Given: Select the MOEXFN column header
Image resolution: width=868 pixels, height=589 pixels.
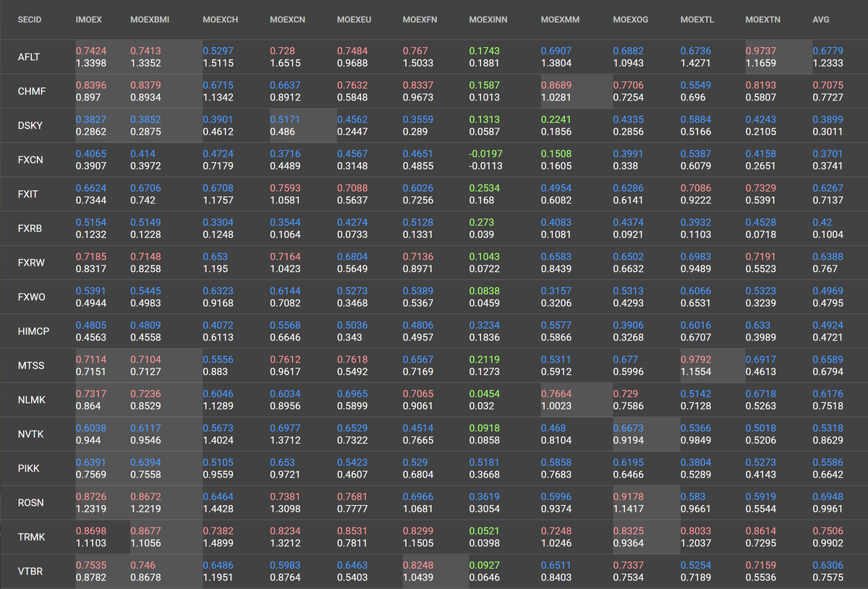Looking at the screenshot, I should [x=420, y=20].
